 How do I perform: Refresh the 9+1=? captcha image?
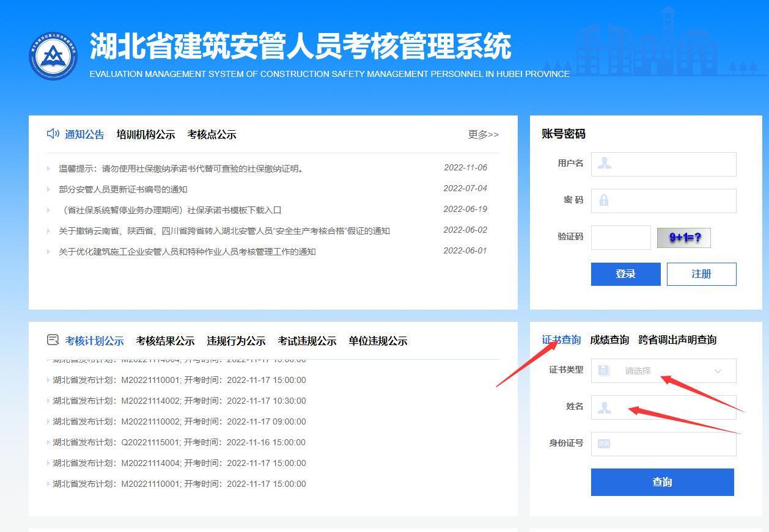[684, 238]
